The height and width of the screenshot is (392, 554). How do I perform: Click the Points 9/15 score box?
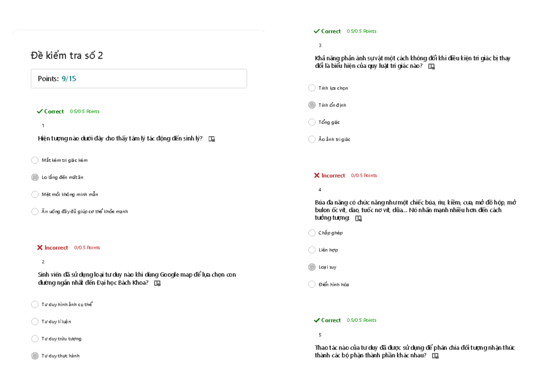(x=138, y=79)
